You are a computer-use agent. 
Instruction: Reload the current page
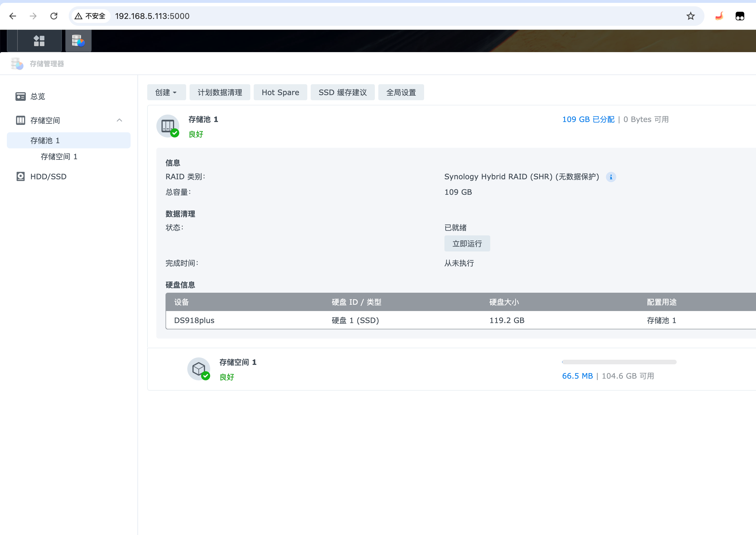pyautogui.click(x=54, y=16)
